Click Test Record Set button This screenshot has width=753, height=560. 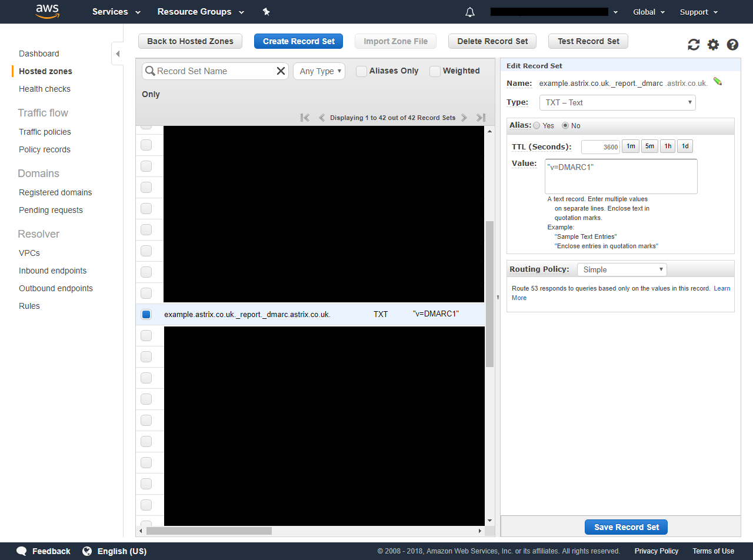tap(588, 41)
